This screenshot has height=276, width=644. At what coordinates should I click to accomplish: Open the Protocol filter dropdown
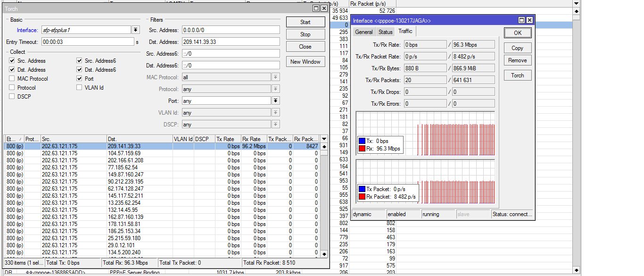pos(276,89)
